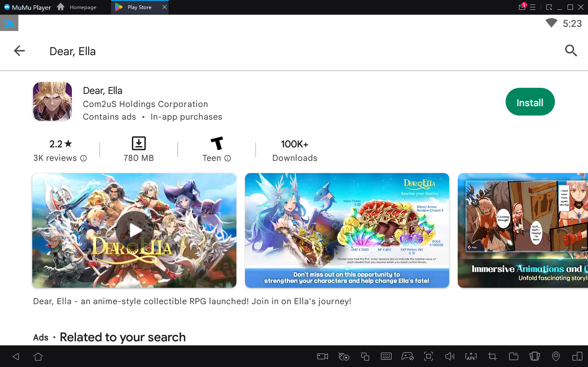588x367 pixels.
Task: Open the keyboard mapping icon
Action: (x=386, y=356)
